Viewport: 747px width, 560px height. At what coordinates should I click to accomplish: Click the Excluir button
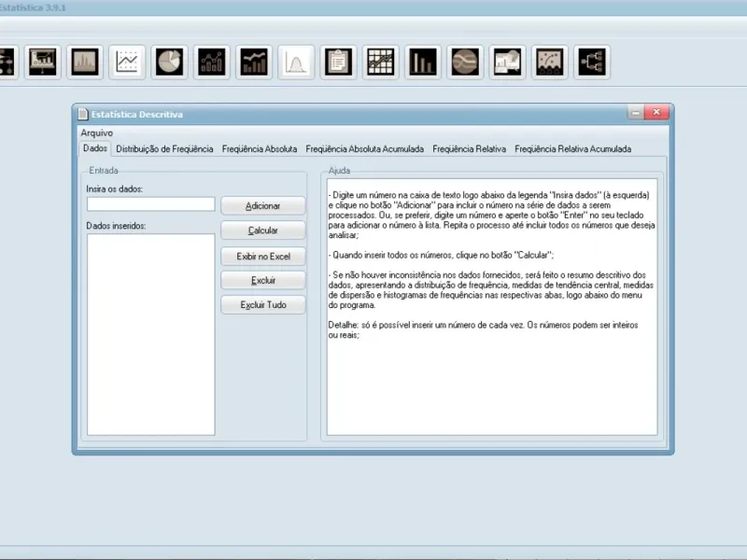[263, 281]
